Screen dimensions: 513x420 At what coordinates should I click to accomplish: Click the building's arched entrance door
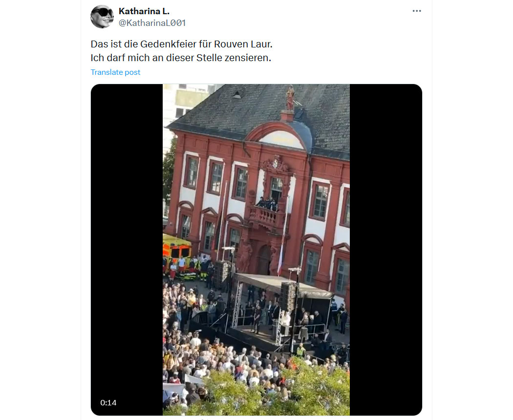[264, 260]
